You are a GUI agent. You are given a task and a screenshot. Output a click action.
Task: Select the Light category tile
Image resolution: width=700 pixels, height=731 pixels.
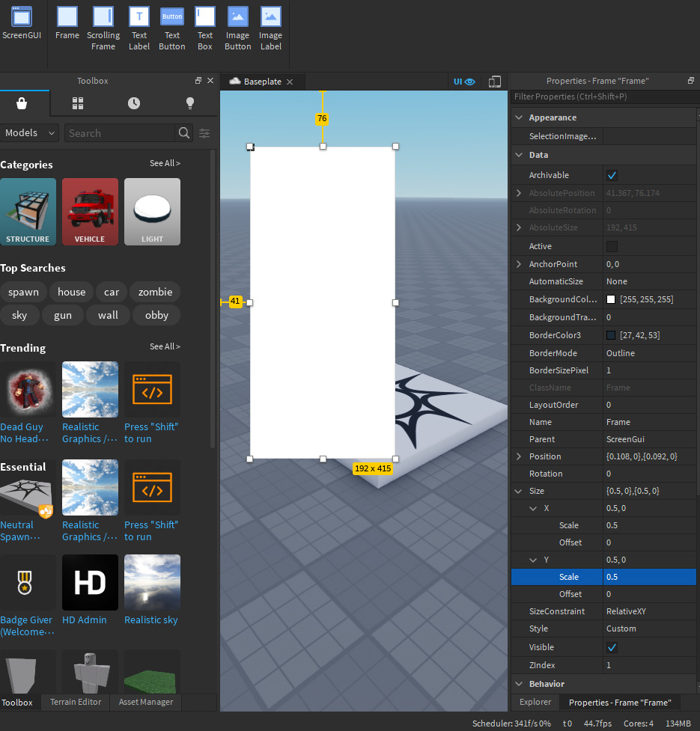(152, 212)
